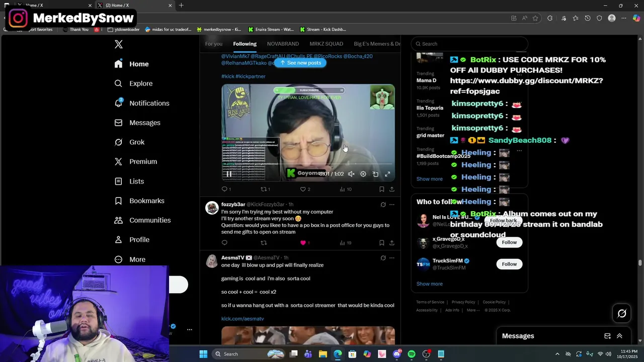Open a new browser tab
The image size is (644, 362).
(x=181, y=6)
